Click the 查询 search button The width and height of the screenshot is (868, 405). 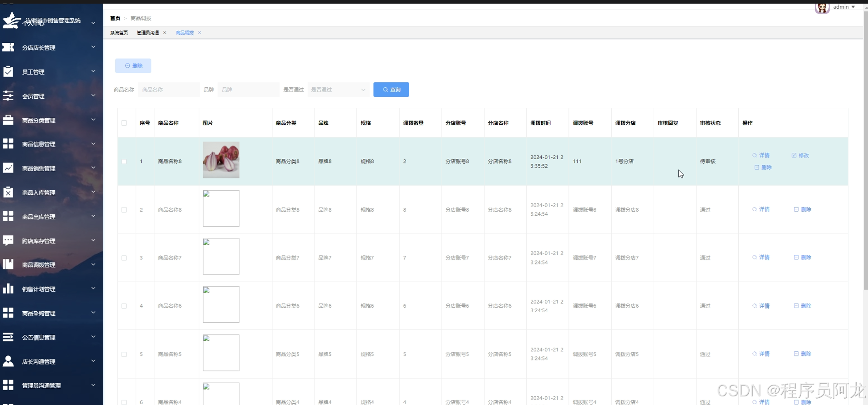click(x=391, y=90)
